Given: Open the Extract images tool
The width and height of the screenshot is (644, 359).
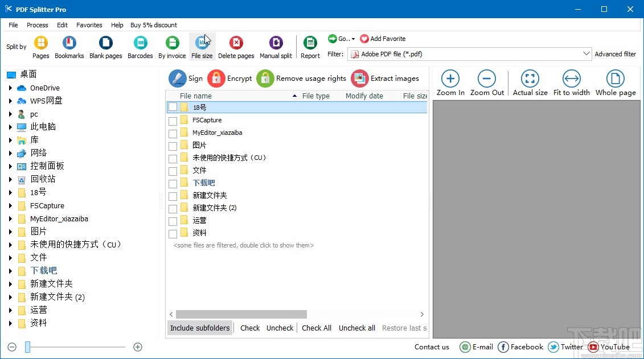Looking at the screenshot, I should tap(385, 79).
